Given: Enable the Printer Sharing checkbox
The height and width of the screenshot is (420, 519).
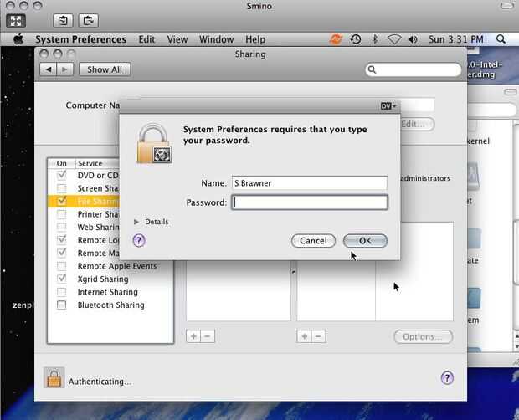Looking at the screenshot, I should [x=62, y=214].
